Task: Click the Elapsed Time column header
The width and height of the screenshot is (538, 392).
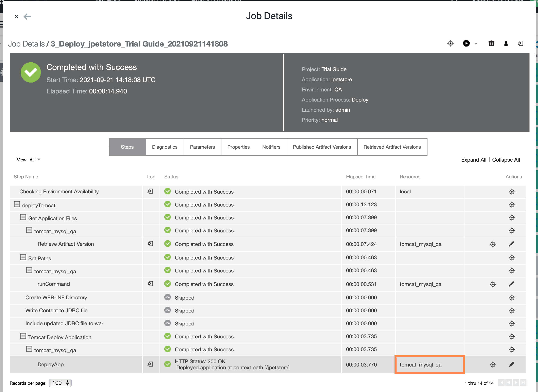Action: pyautogui.click(x=361, y=177)
